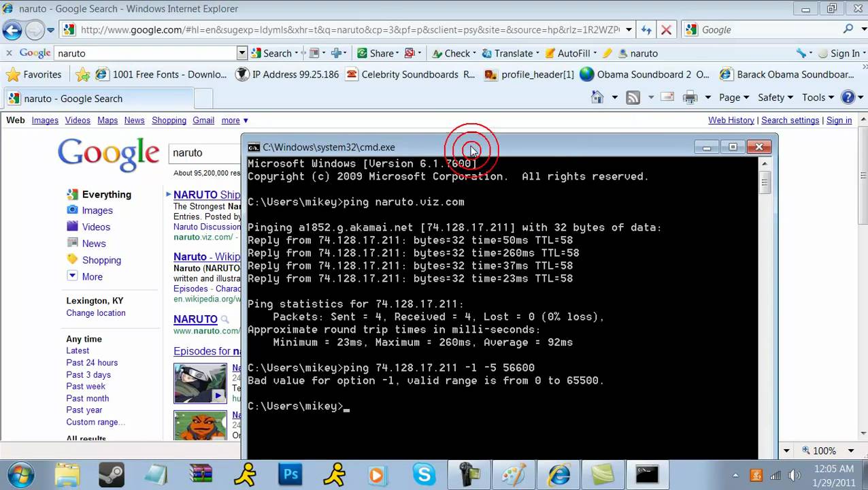Expand the Google Toolbar search box dropdown arrow

pos(241,53)
